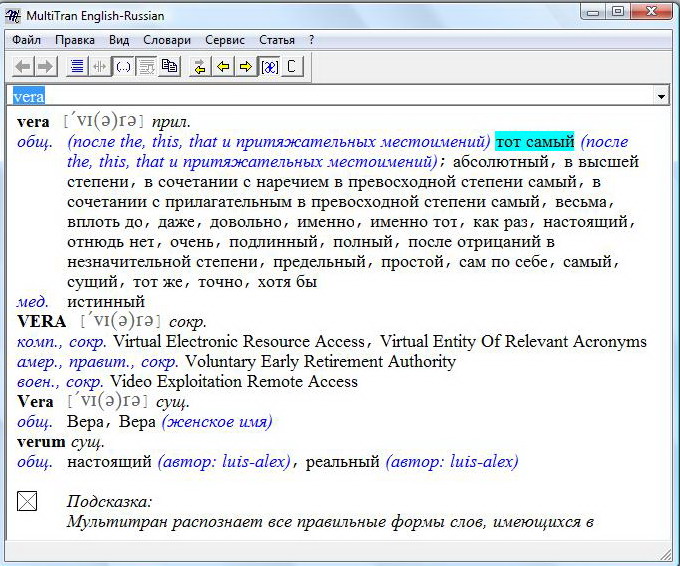Click Virtual Electronic Resource Access
This screenshot has height=566, width=680.
[239, 341]
